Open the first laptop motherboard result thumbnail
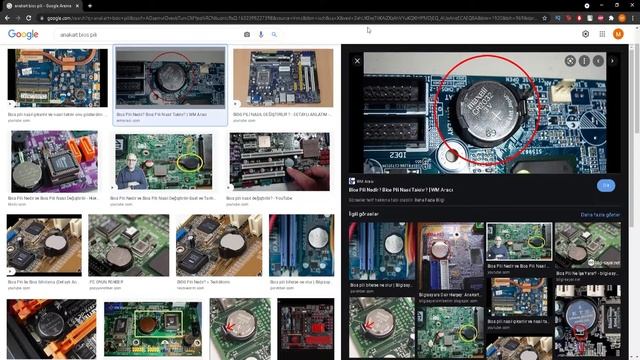Viewport: 640px width, 360px height. click(x=58, y=78)
